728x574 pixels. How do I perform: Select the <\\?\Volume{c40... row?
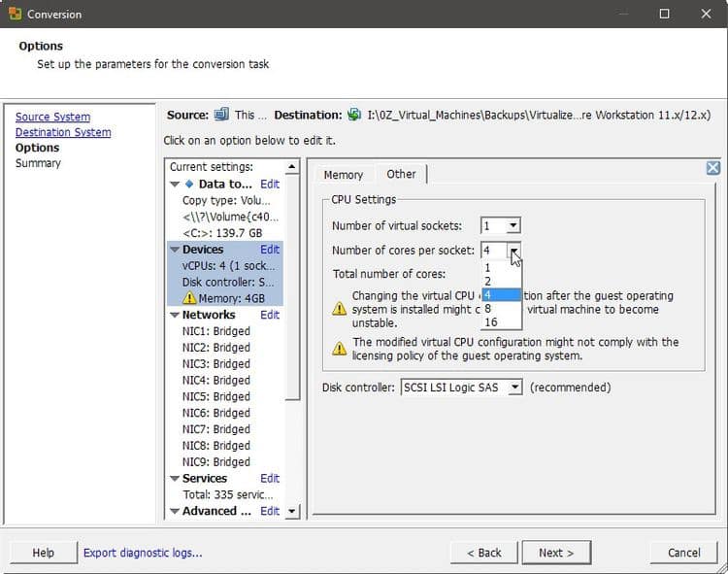coord(231,217)
